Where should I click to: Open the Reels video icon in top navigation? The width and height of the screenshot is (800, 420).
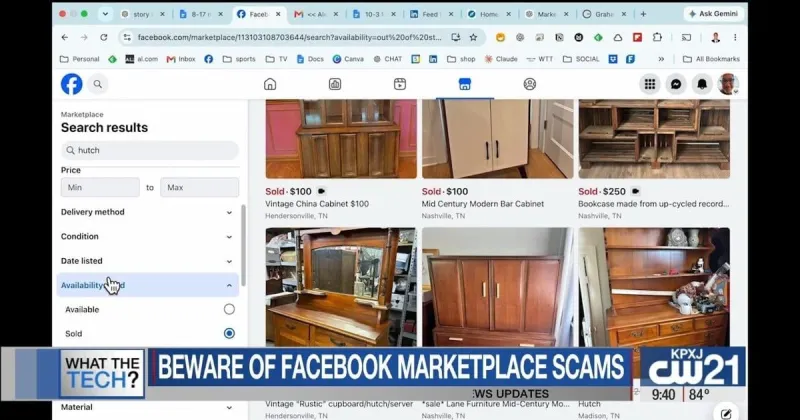400,84
